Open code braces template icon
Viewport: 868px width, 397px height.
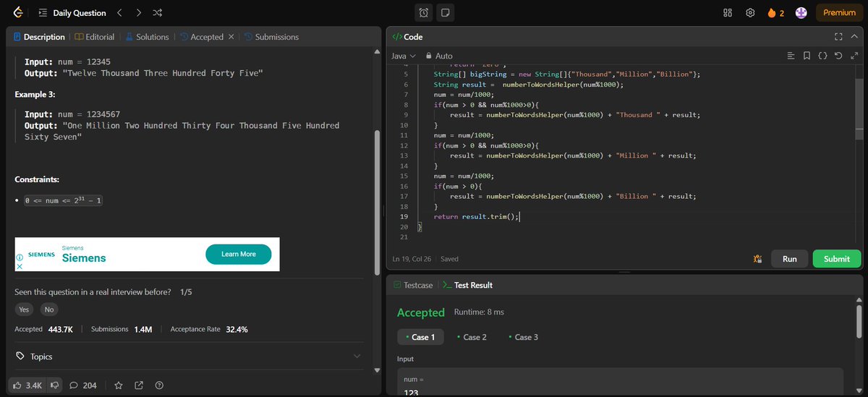(x=822, y=56)
